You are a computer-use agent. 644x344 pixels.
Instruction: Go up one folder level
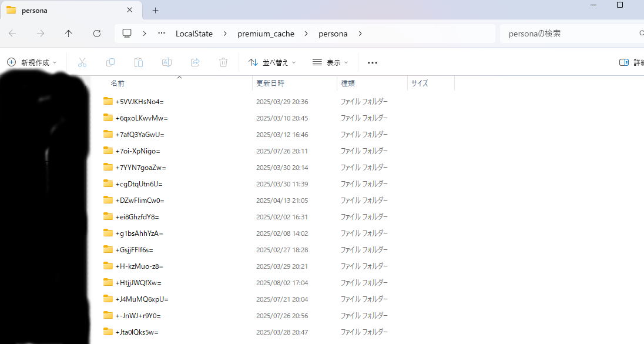pyautogui.click(x=68, y=34)
